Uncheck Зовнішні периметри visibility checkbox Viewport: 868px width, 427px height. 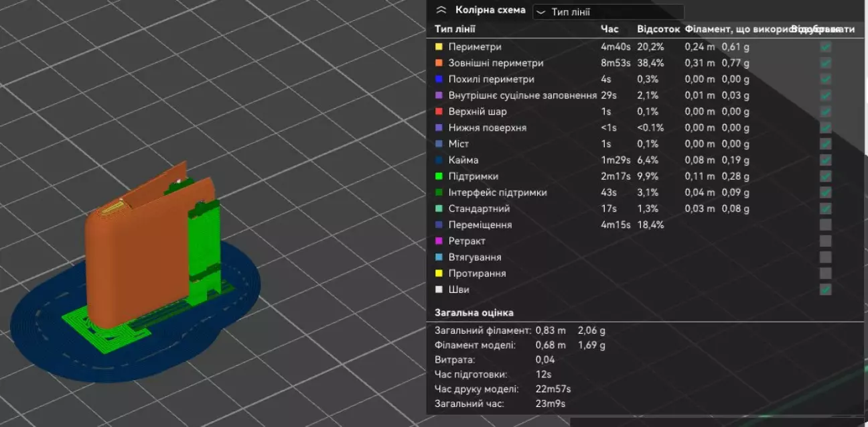[x=826, y=63]
